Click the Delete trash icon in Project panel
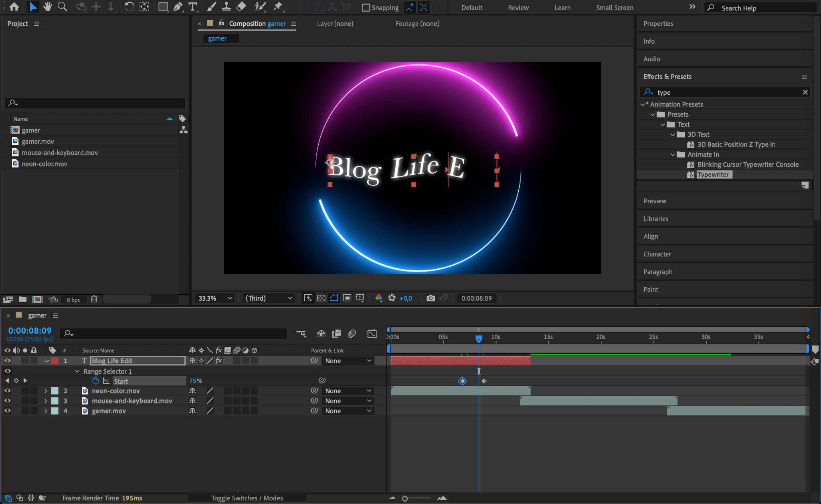Viewport: 821px width, 504px height. (x=94, y=299)
